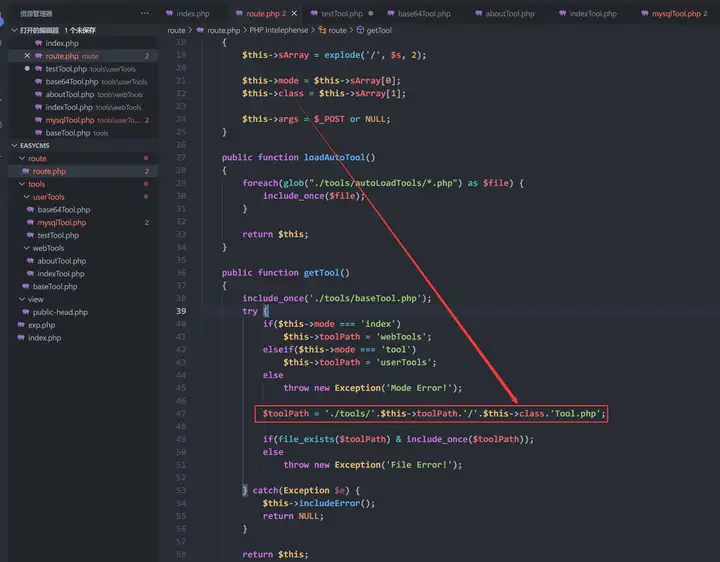Screen dimensions: 720x562
Task: Click line number 47 in the gutter
Action: point(181,413)
